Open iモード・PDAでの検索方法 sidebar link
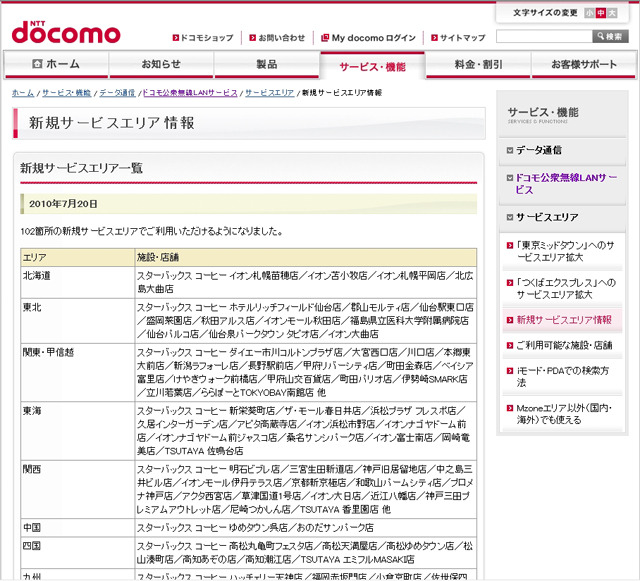 pos(562,376)
